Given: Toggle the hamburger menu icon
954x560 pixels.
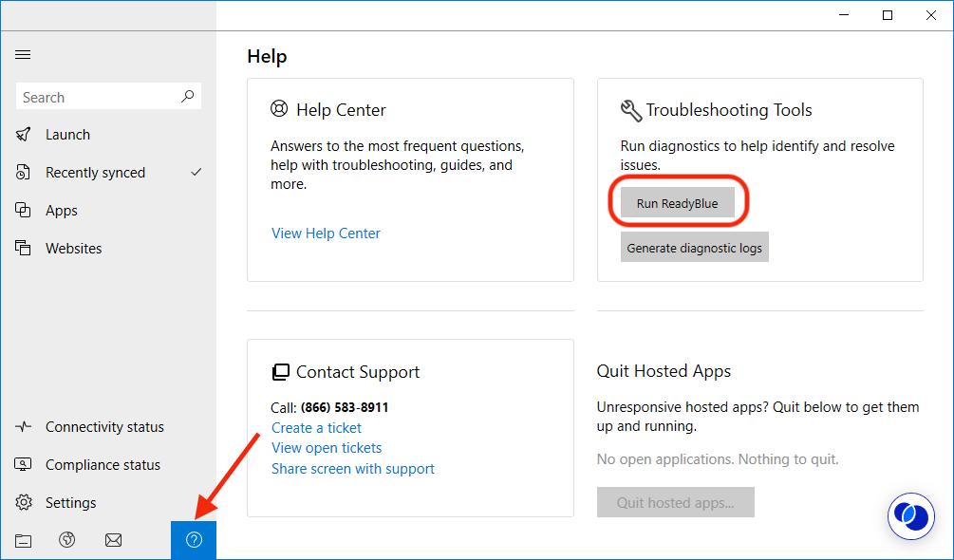Looking at the screenshot, I should click(x=23, y=55).
